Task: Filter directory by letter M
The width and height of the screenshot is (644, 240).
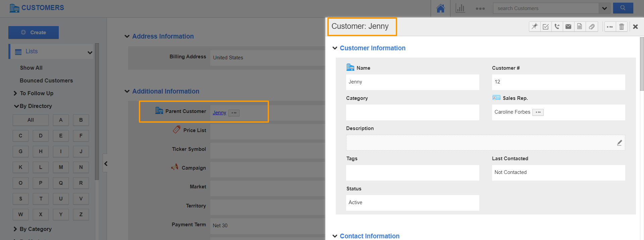Action: (x=61, y=167)
